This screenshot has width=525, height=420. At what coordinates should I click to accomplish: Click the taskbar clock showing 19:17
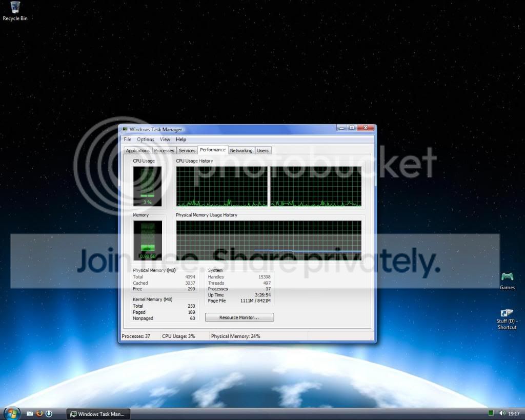click(514, 414)
